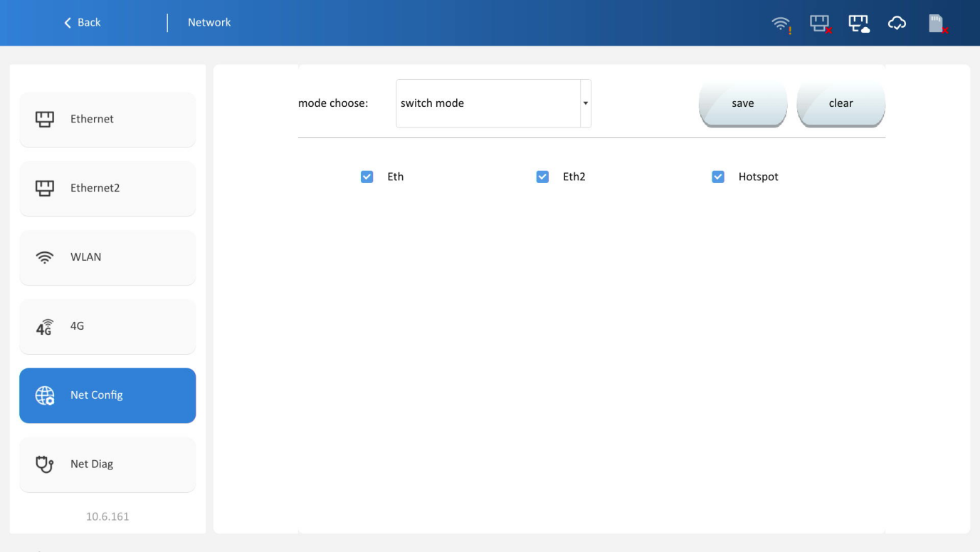Image resolution: width=980 pixels, height=552 pixels.
Task: Click the clear button
Action: (x=841, y=103)
